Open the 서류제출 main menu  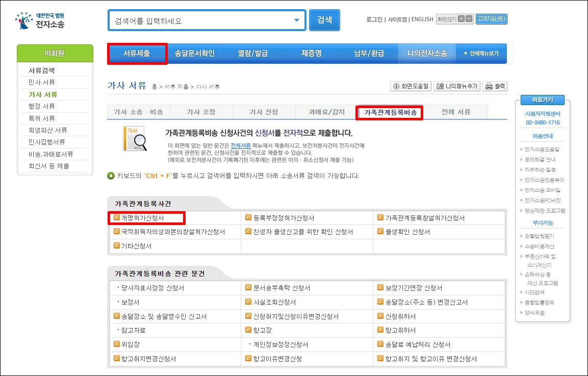click(x=137, y=53)
